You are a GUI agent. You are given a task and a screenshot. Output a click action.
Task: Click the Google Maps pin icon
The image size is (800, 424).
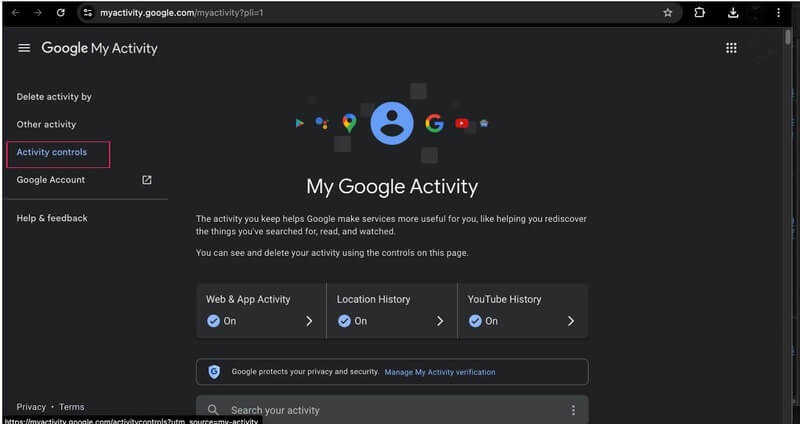[x=349, y=123]
